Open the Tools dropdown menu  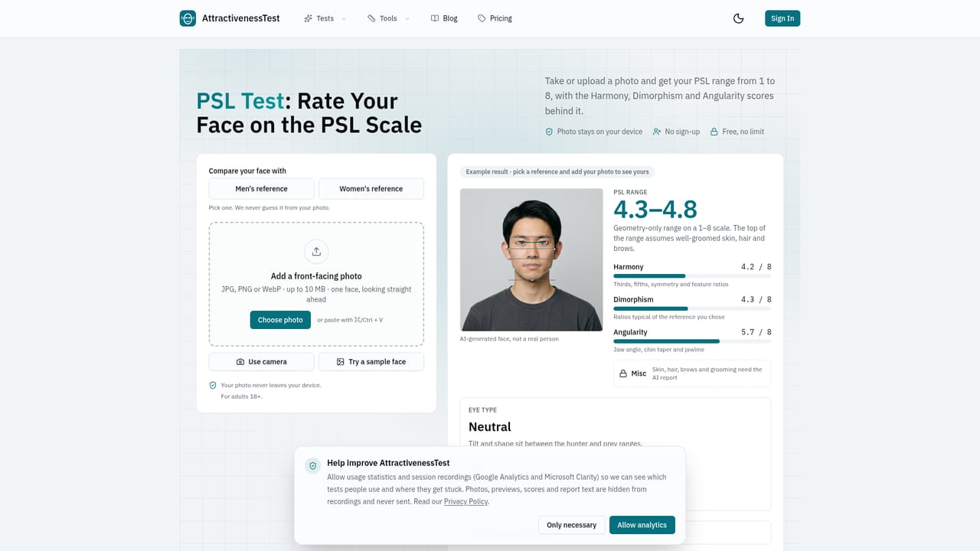point(388,18)
